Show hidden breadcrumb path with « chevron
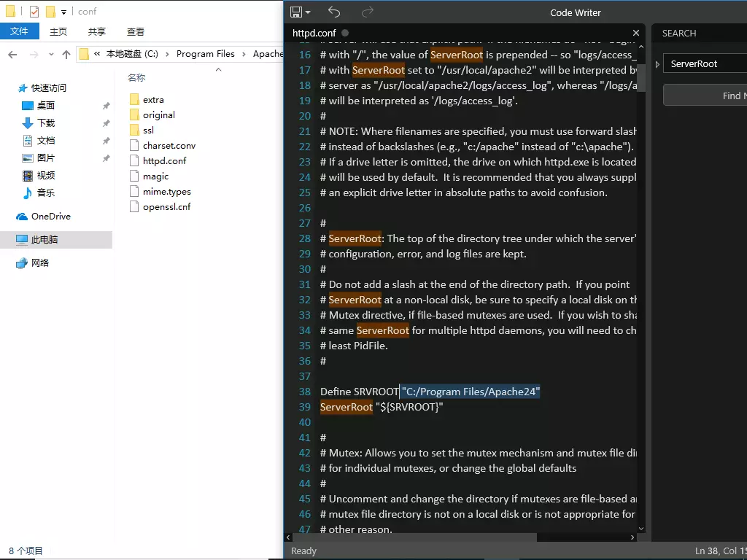This screenshot has width=747, height=560. (x=97, y=54)
